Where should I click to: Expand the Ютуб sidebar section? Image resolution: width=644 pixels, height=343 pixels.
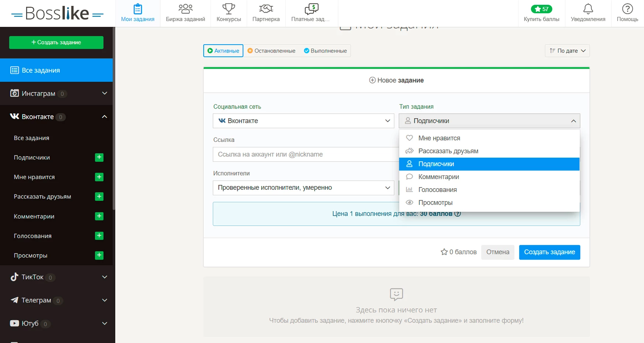56,323
